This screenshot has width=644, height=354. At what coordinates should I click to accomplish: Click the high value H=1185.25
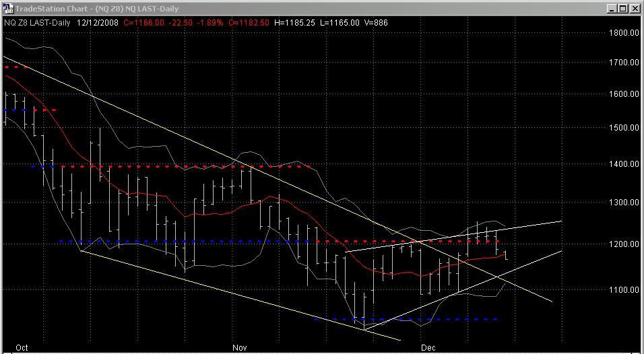tap(294, 23)
